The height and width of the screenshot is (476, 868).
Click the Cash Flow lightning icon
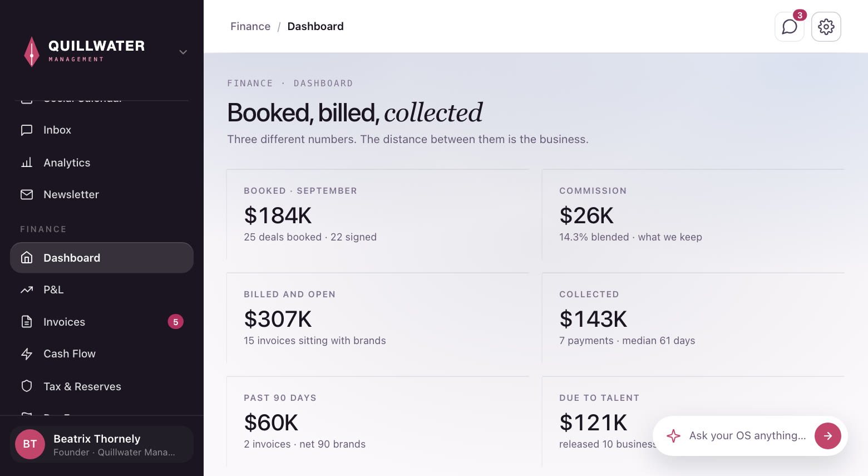(27, 354)
